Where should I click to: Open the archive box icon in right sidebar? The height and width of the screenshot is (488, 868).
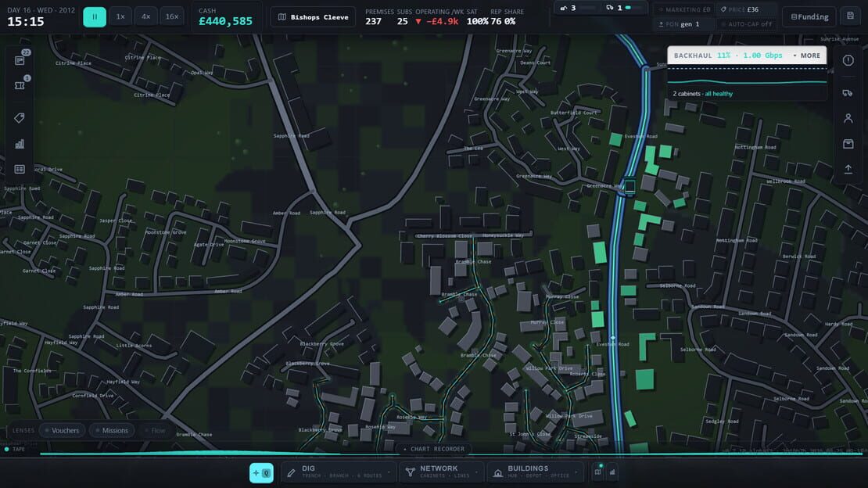(x=848, y=144)
